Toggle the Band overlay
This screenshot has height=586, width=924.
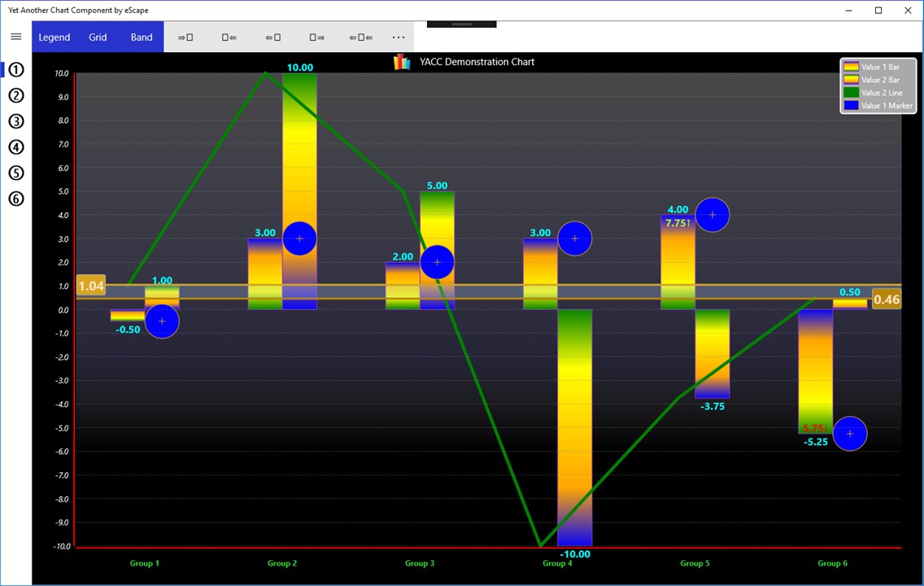142,37
